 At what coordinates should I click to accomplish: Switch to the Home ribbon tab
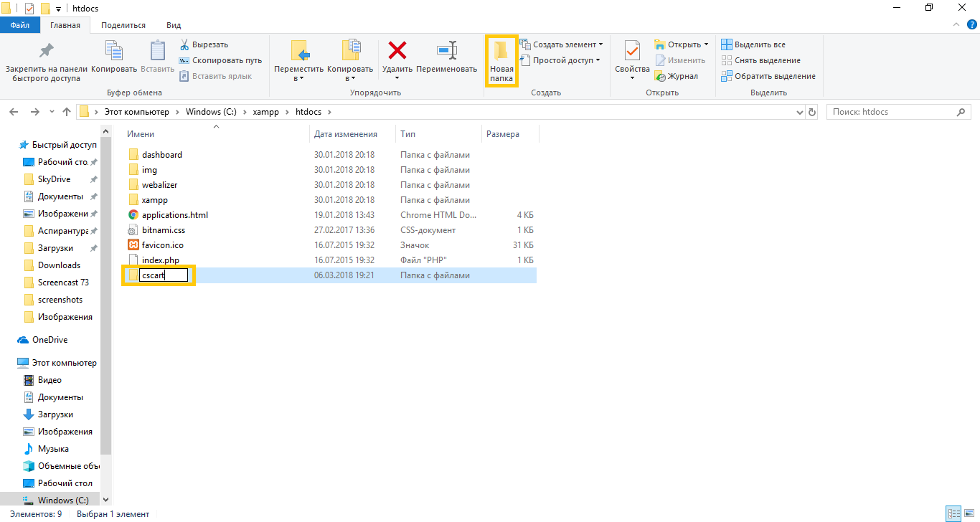point(65,25)
